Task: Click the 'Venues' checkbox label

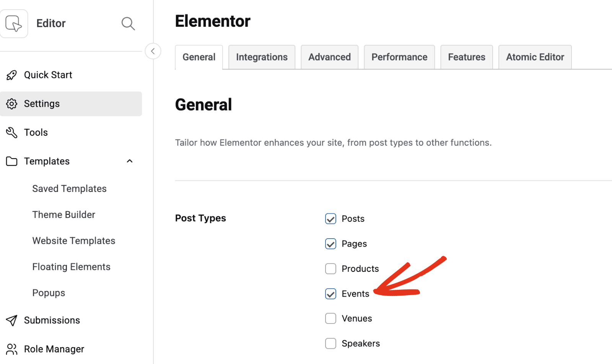Action: tap(357, 318)
